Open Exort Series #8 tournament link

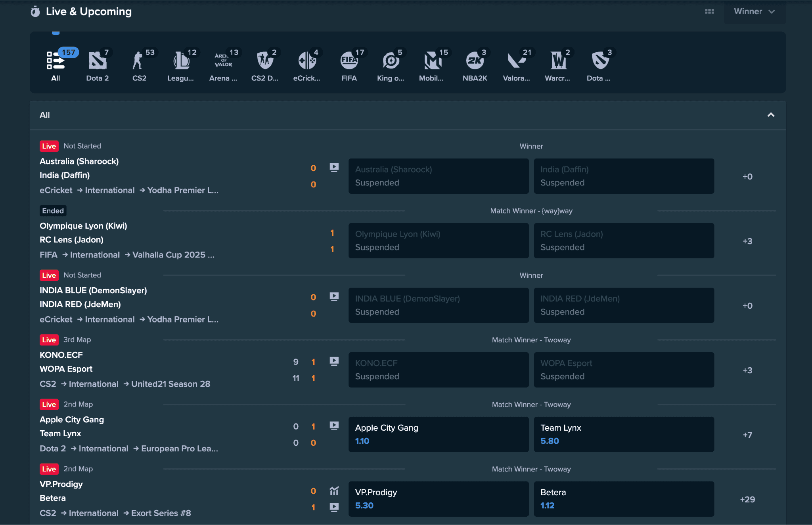(161, 513)
